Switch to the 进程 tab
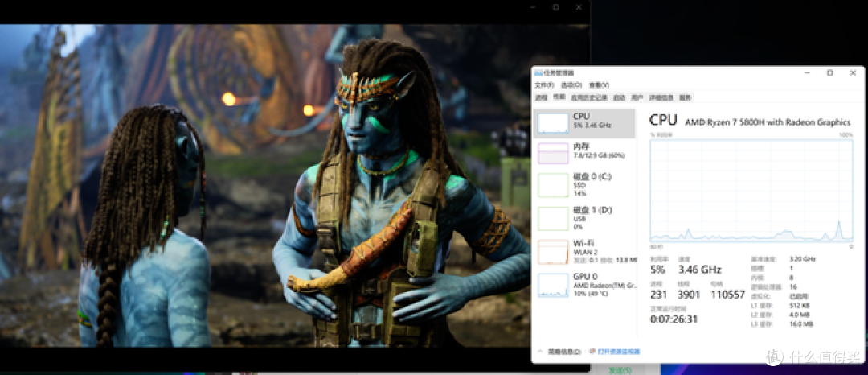 [x=541, y=98]
